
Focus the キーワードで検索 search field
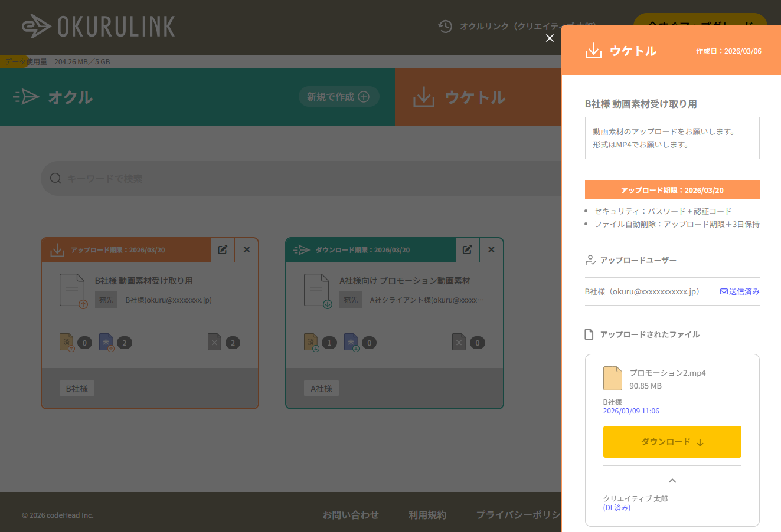(x=295, y=178)
